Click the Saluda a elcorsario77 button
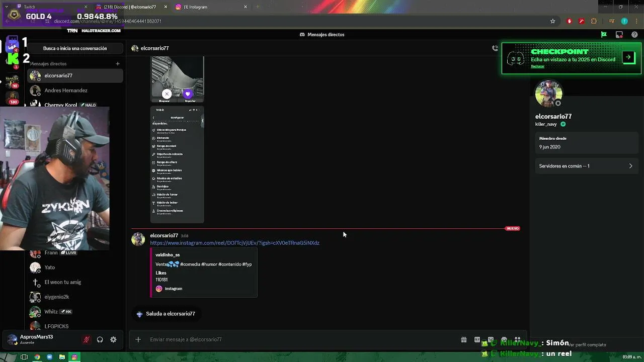 click(166, 314)
